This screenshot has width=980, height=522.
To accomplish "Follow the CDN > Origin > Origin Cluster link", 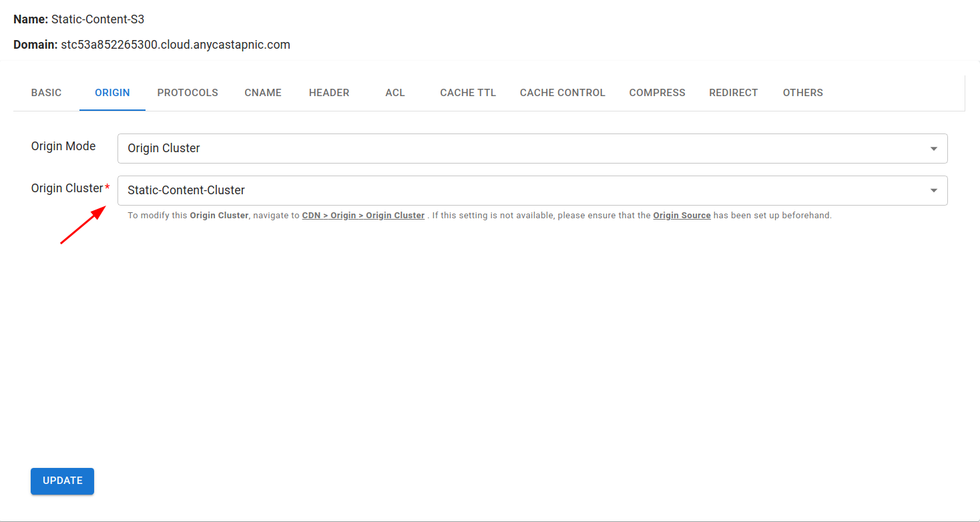I will (363, 216).
